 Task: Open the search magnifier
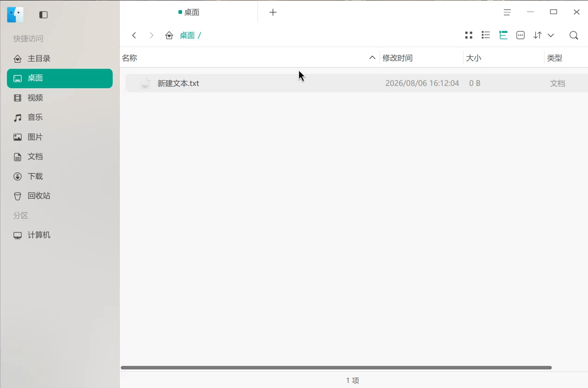pyautogui.click(x=574, y=36)
